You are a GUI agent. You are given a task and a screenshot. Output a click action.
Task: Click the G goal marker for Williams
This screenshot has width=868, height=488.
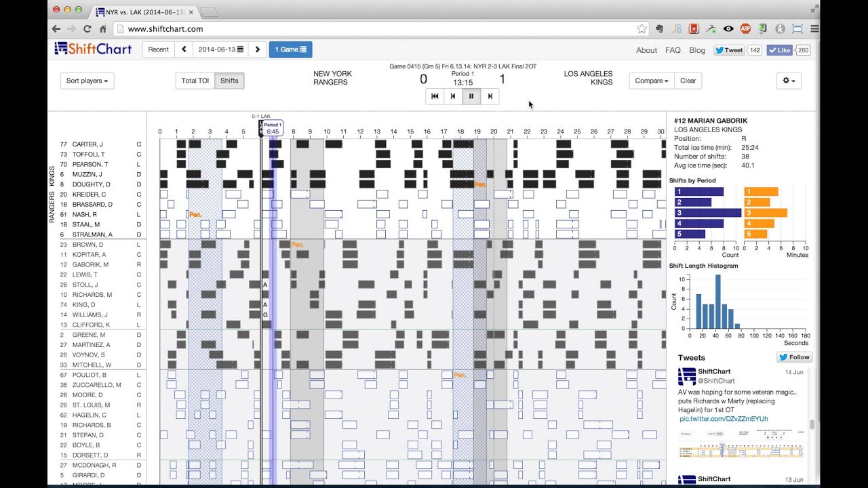tap(265, 315)
